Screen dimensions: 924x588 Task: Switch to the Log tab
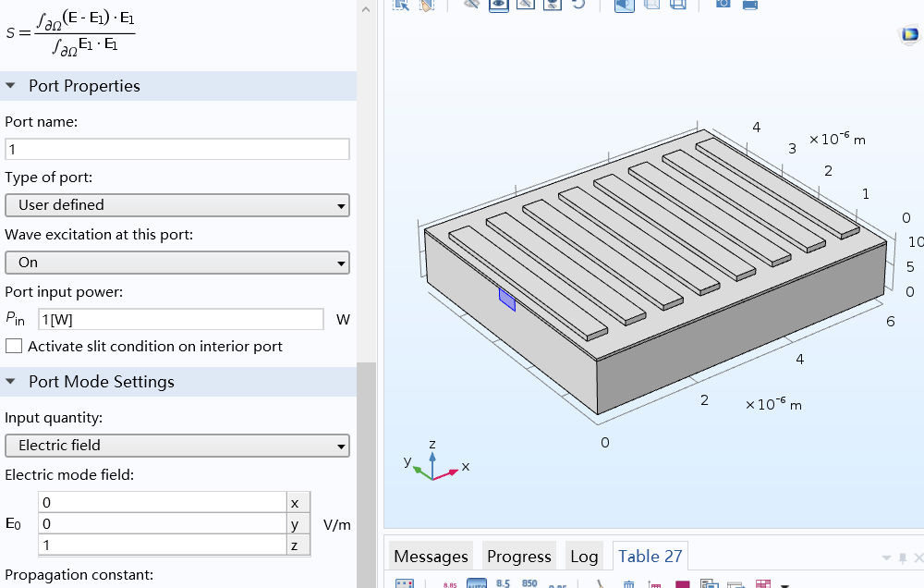pos(584,557)
